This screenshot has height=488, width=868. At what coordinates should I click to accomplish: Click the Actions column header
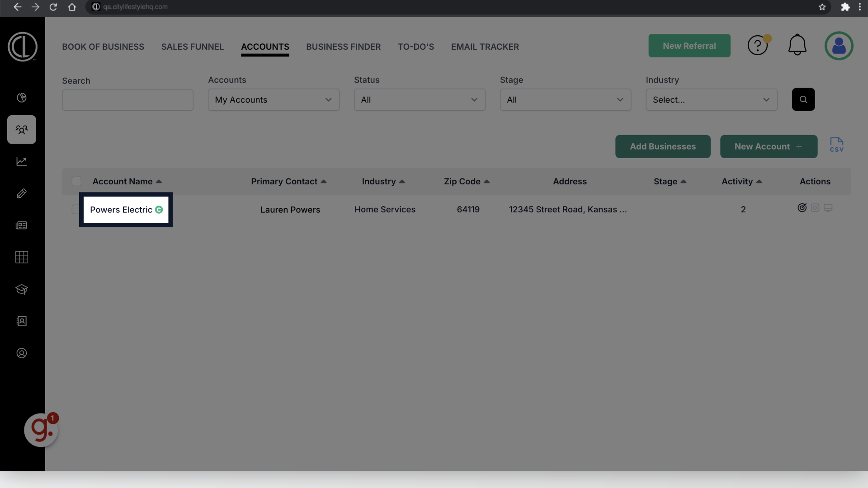point(815,181)
